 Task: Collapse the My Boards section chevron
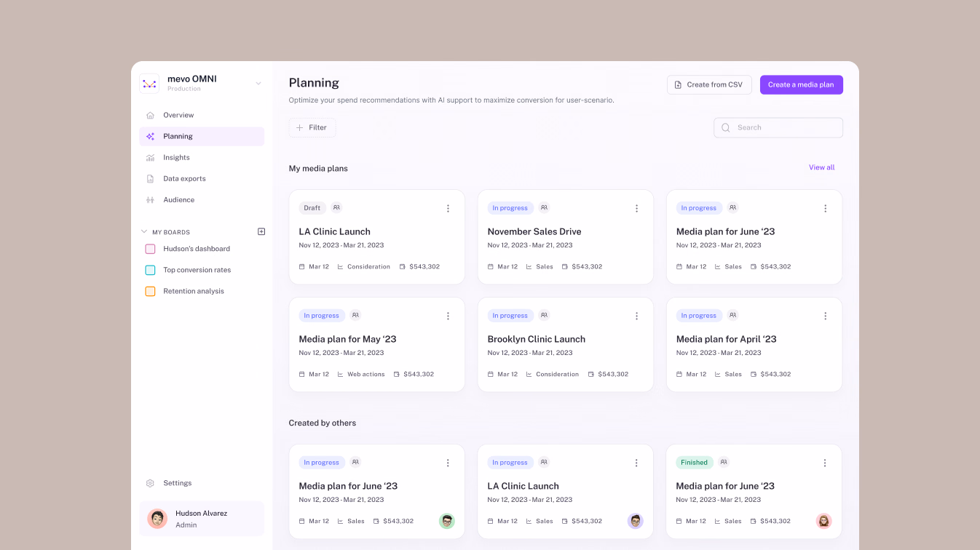click(x=144, y=232)
